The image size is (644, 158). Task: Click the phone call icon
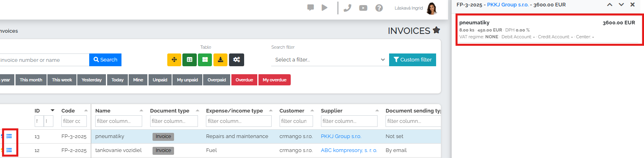click(x=347, y=8)
